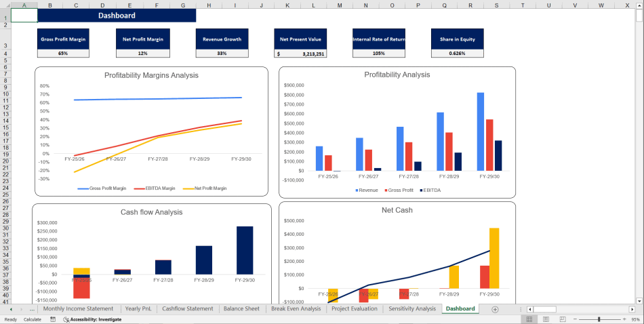Image resolution: width=644 pixels, height=324 pixels.
Task: Click the zoom in plus icon
Action: [x=624, y=319]
